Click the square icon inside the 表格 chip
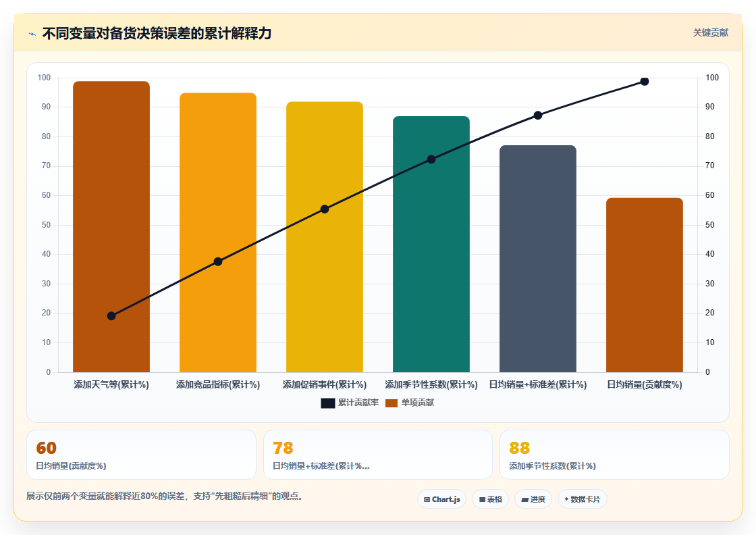756x535 pixels. [482, 500]
